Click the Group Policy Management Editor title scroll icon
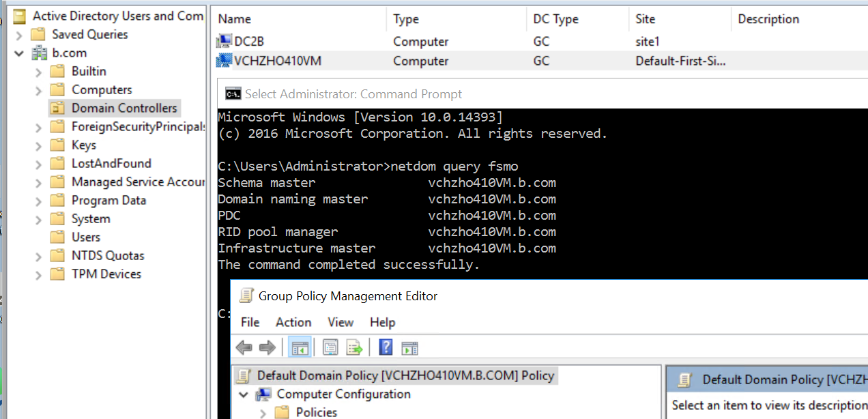 tap(246, 295)
